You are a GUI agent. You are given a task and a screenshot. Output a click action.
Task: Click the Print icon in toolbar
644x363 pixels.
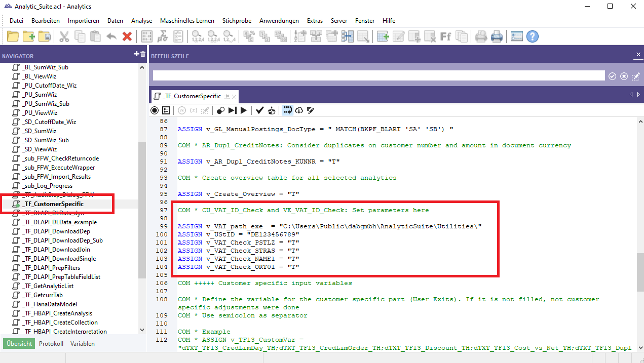[x=497, y=36]
